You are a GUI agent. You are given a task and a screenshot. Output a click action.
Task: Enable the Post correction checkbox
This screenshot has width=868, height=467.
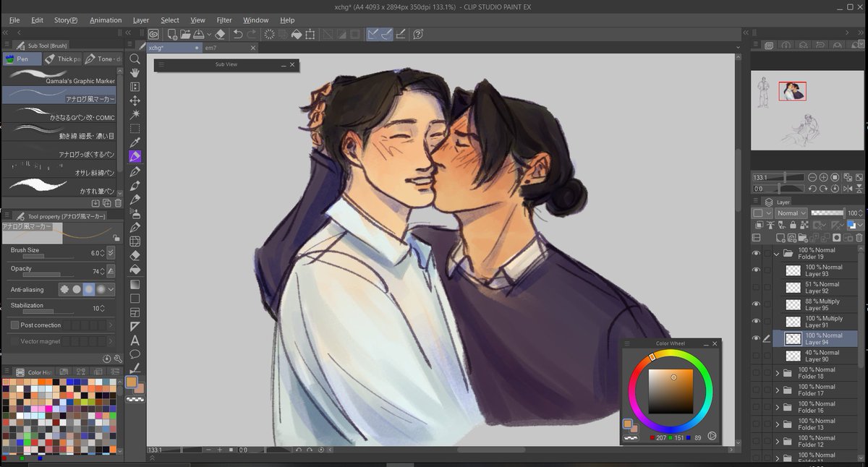14,325
